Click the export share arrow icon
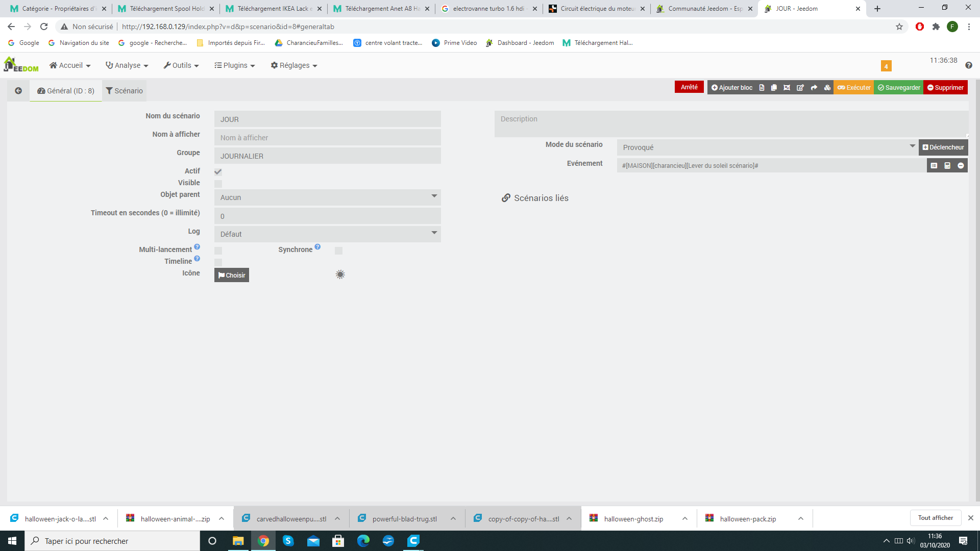The height and width of the screenshot is (551, 980). click(x=814, y=88)
